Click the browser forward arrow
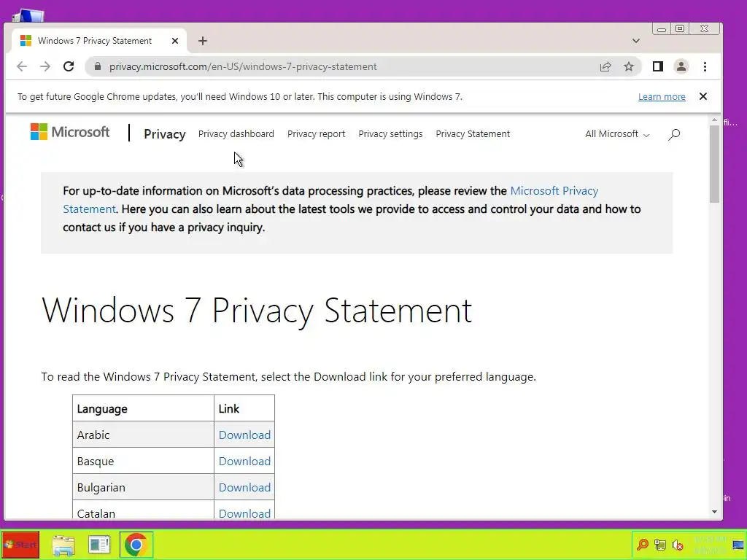Viewport: 747px width, 560px height. coord(45,66)
